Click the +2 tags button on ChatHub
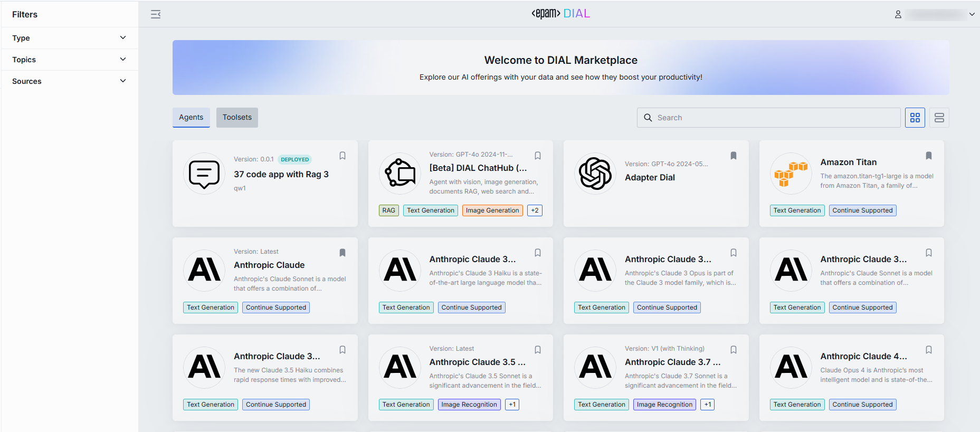The image size is (980, 432). [x=535, y=210]
